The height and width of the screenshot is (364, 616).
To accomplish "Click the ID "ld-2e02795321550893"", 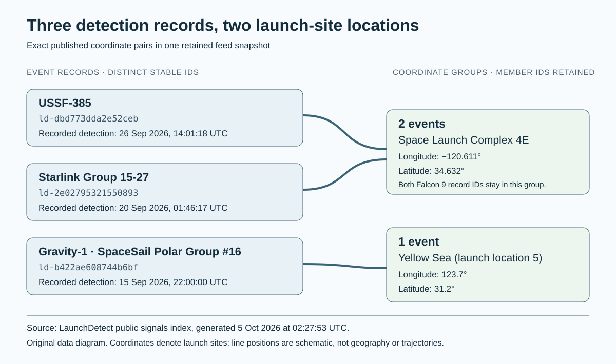I will 88,193.
